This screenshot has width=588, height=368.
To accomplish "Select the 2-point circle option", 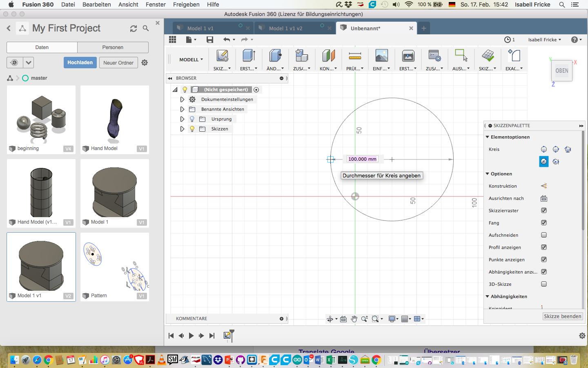I will point(556,149).
